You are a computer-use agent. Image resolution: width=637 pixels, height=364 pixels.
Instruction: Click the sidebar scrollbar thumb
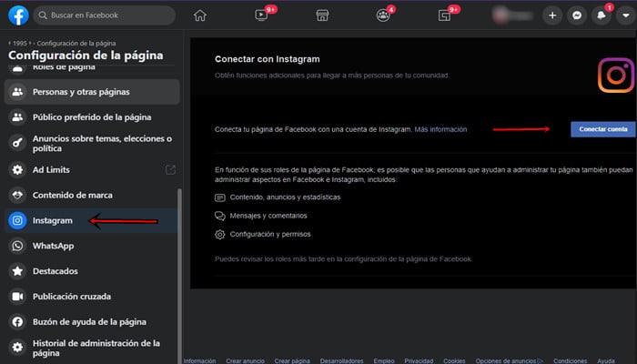[x=179, y=277]
